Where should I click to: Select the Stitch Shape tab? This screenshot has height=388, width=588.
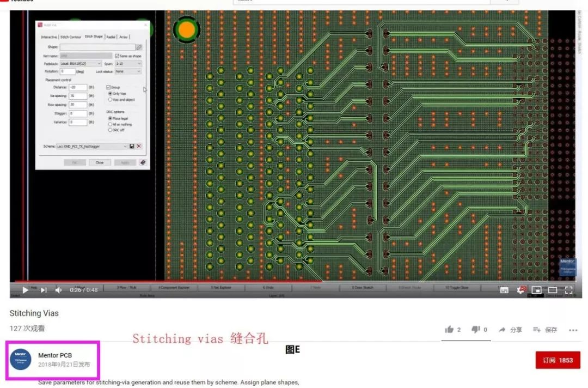click(x=94, y=37)
